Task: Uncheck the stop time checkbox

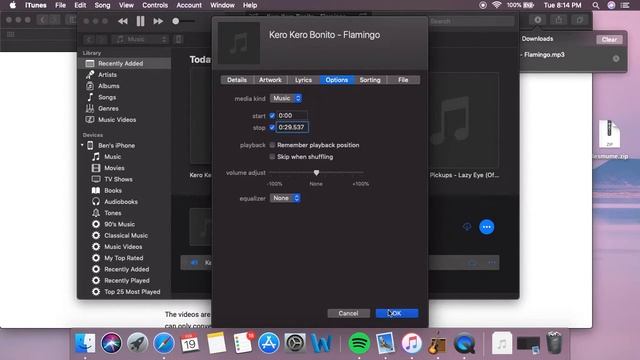Action: point(272,127)
